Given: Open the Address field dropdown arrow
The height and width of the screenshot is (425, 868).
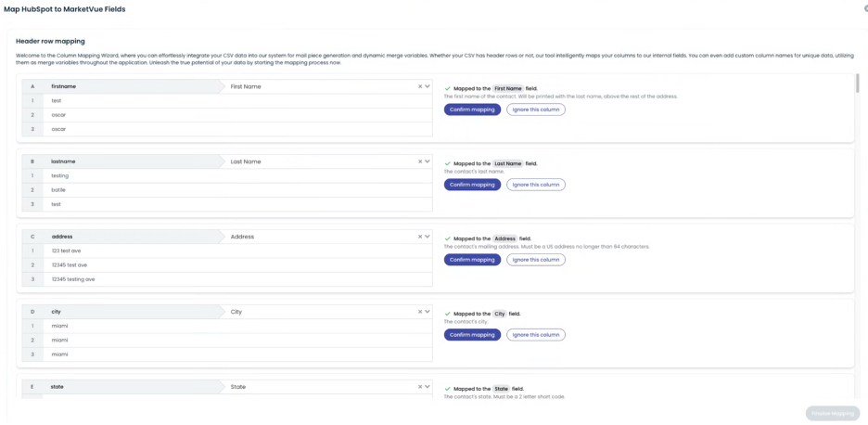Looking at the screenshot, I should pyautogui.click(x=428, y=237).
